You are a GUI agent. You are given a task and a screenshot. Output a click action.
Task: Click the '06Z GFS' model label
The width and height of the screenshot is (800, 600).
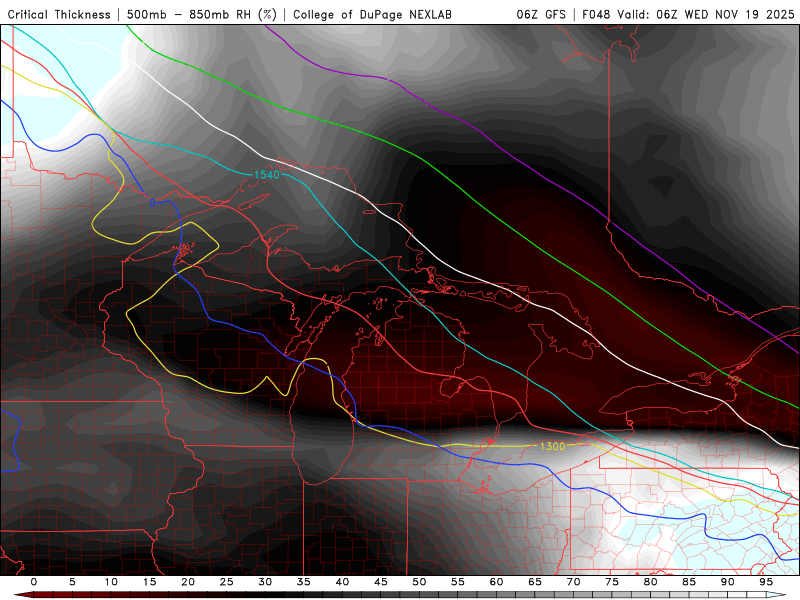tap(541, 15)
